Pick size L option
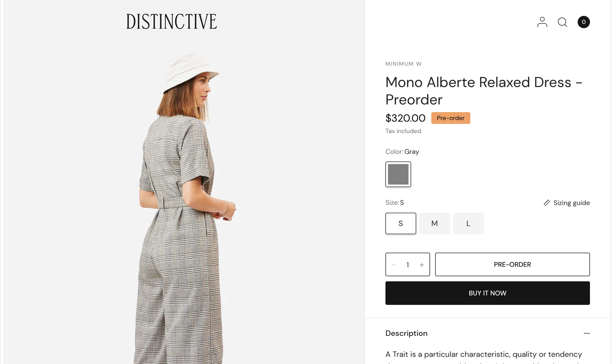The image size is (612, 364). pyautogui.click(x=468, y=223)
